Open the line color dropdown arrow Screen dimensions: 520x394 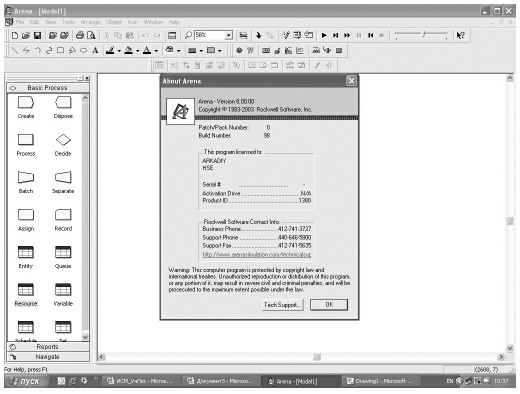point(119,51)
